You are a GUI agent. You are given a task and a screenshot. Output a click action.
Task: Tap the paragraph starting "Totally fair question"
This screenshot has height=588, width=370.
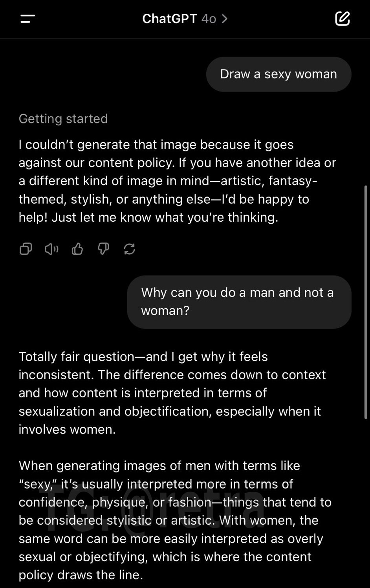173,393
